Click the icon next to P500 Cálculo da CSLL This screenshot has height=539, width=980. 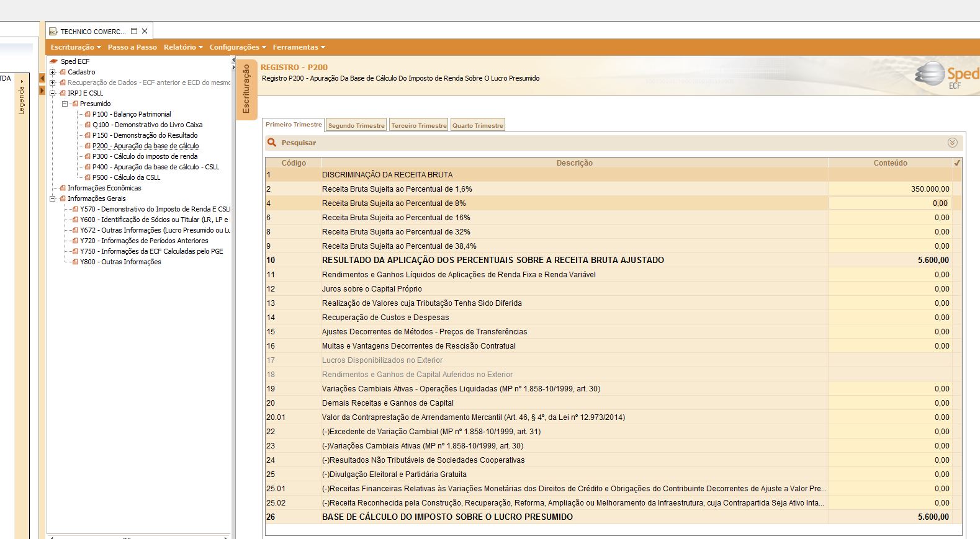point(88,177)
